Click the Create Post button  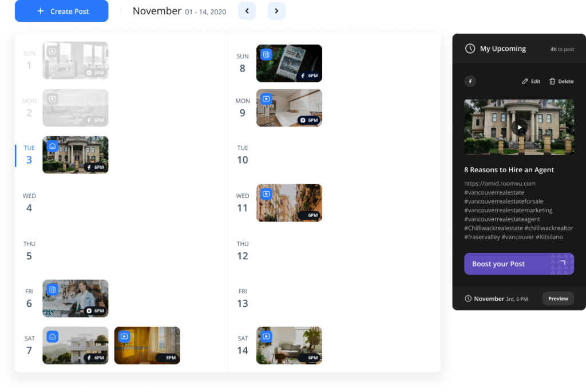click(x=61, y=11)
